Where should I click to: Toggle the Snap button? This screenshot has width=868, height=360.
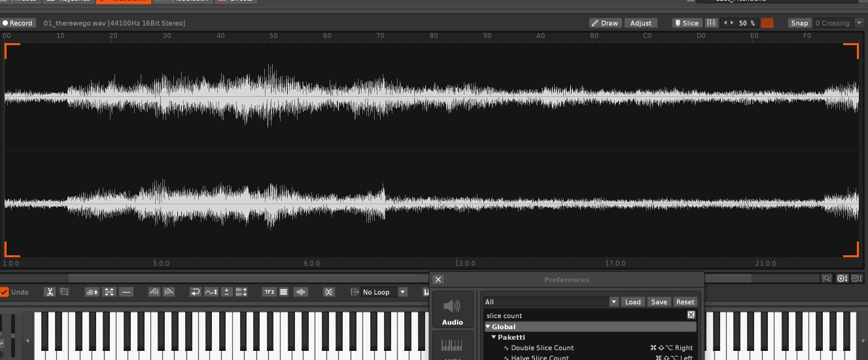[x=799, y=23]
